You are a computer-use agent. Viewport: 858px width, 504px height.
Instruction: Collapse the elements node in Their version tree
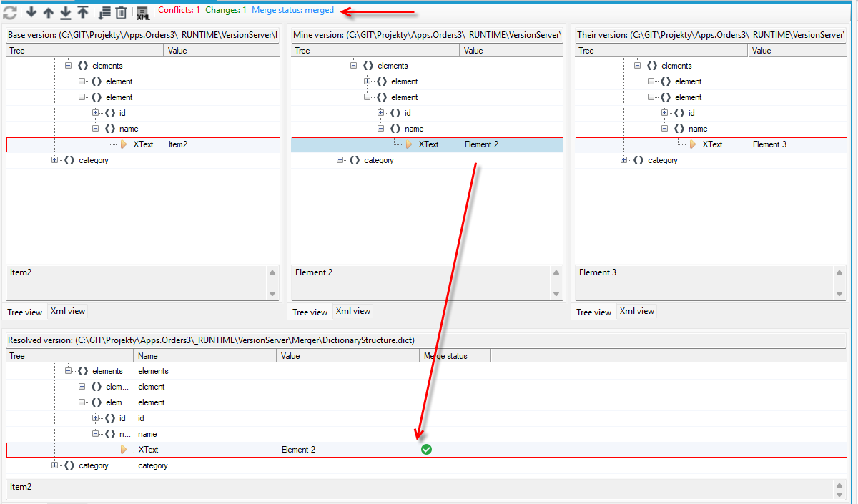click(638, 66)
